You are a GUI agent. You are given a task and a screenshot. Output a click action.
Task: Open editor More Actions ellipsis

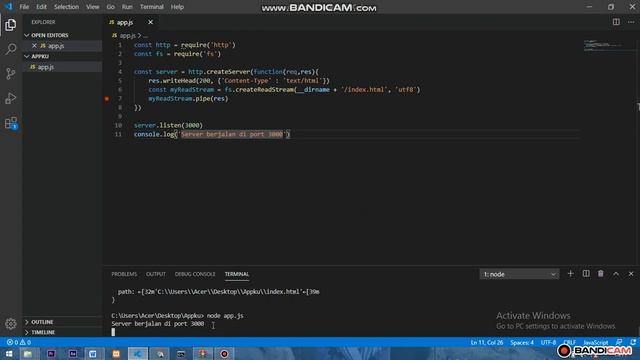(x=631, y=22)
